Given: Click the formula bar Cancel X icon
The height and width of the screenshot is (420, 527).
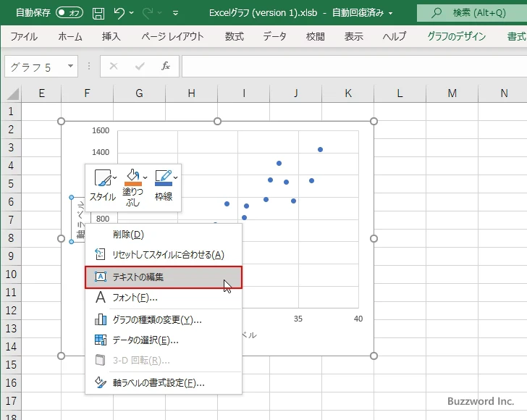Looking at the screenshot, I should pos(114,66).
